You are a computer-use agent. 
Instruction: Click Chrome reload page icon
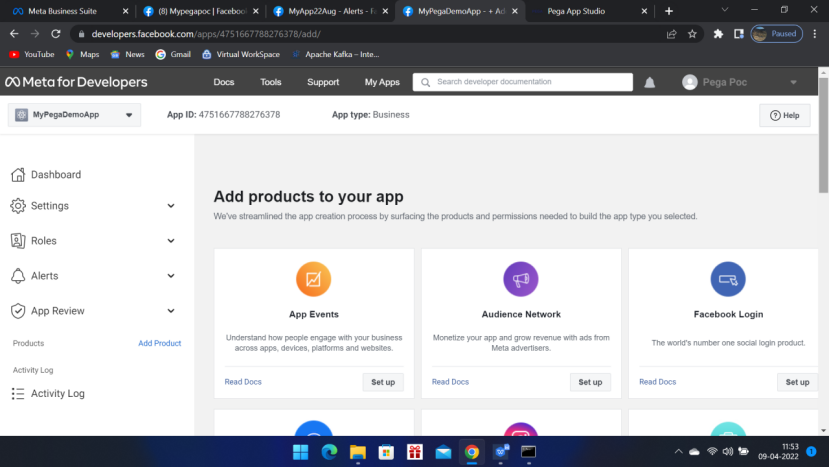56,34
